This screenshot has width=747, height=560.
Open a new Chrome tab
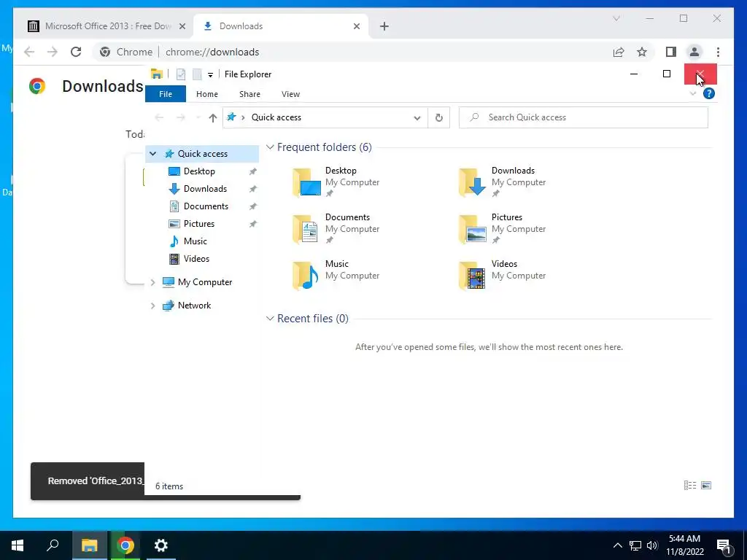tap(384, 26)
